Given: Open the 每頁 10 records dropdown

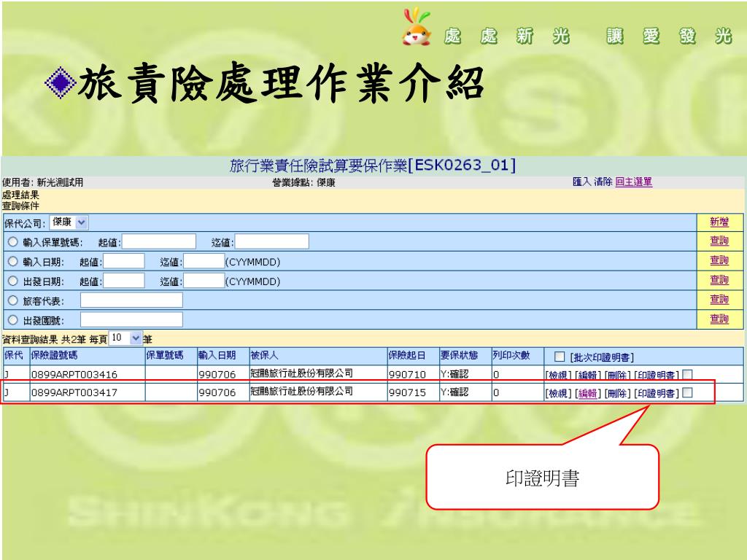Looking at the screenshot, I should coord(125,338).
